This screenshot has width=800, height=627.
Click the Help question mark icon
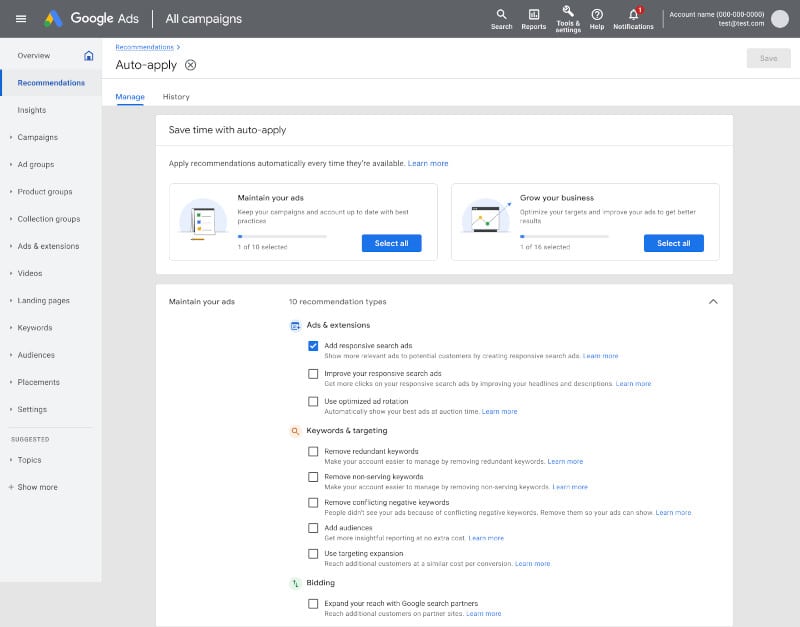pyautogui.click(x=597, y=14)
